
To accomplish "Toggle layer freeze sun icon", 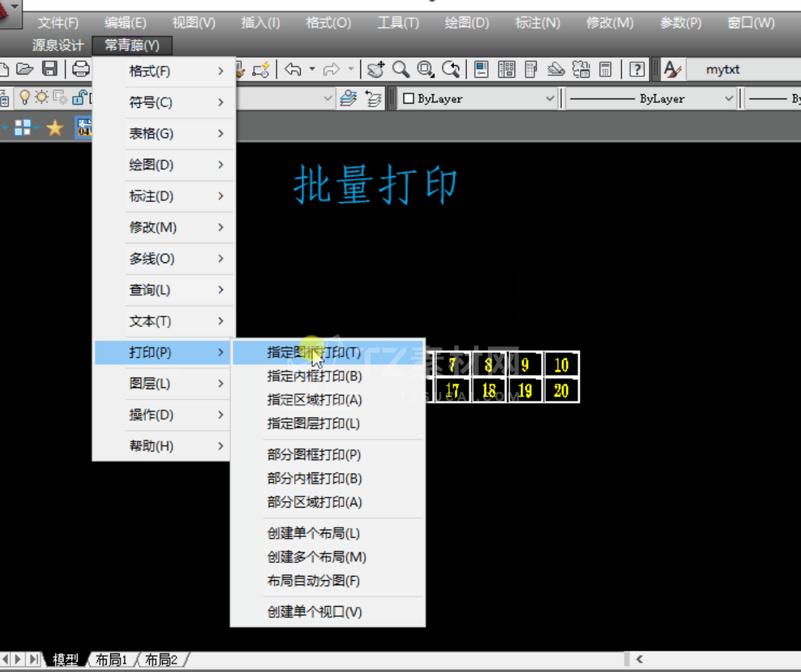I will pyautogui.click(x=41, y=97).
